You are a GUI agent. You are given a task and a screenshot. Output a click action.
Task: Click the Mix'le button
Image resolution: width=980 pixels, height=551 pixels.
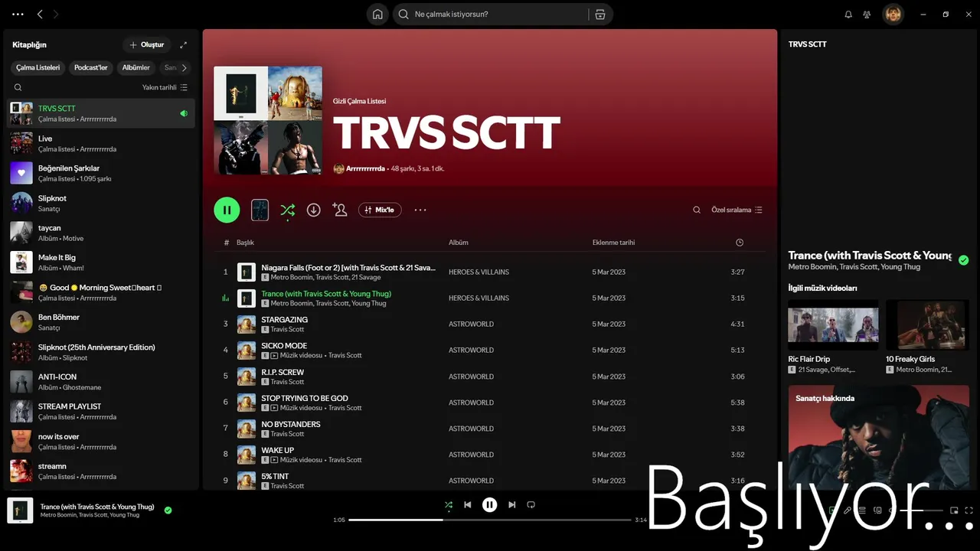[x=380, y=210]
